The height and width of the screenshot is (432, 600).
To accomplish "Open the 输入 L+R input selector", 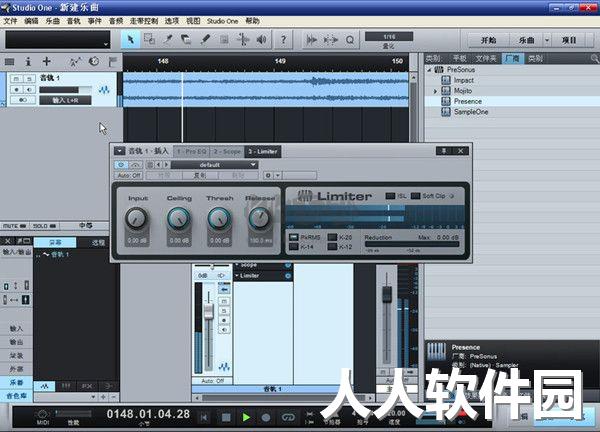I will [65, 100].
